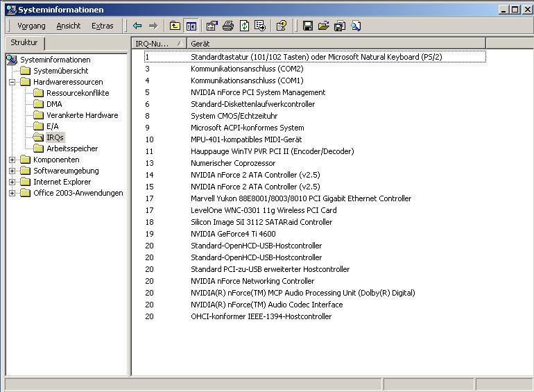Click the Print icon in the toolbar
The image size is (534, 392).
point(228,26)
